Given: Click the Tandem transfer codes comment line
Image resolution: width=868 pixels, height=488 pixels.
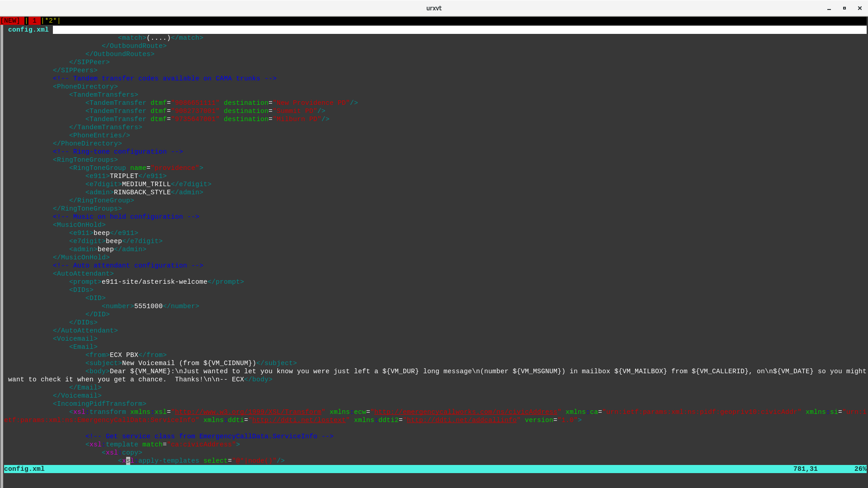Looking at the screenshot, I should tap(165, 79).
